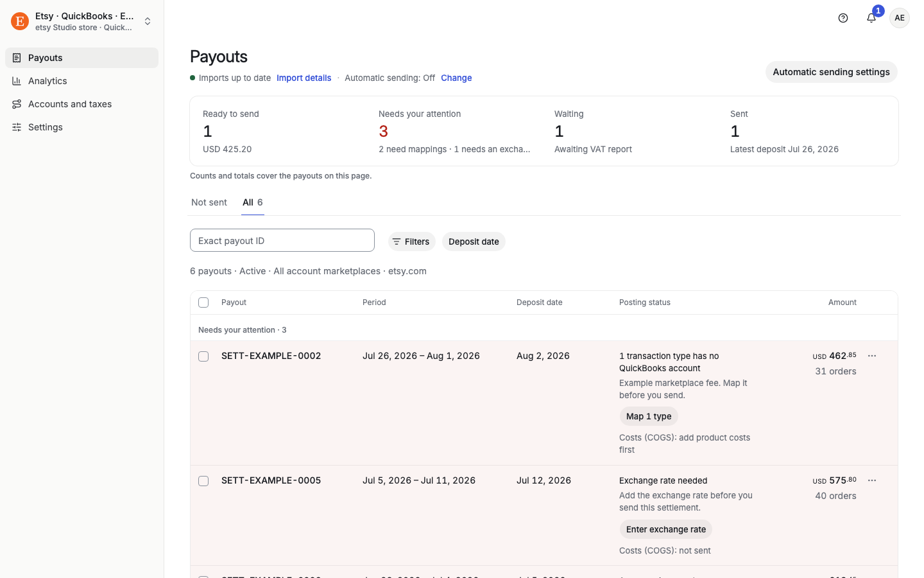
Task: Click the Accounts and taxes icon
Action: 17,104
